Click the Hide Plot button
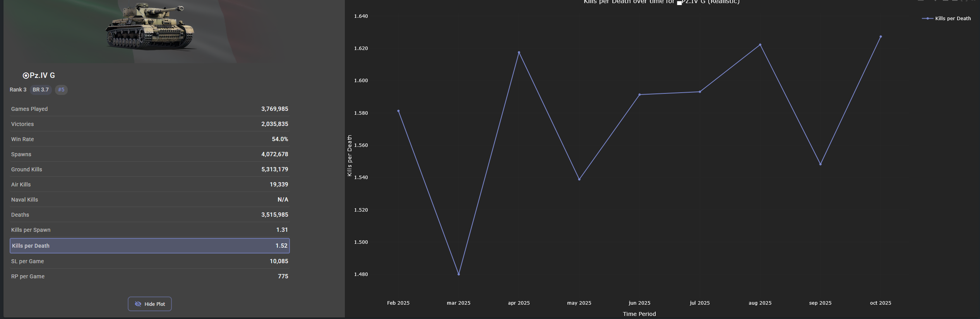The height and width of the screenshot is (319, 980). (150, 304)
